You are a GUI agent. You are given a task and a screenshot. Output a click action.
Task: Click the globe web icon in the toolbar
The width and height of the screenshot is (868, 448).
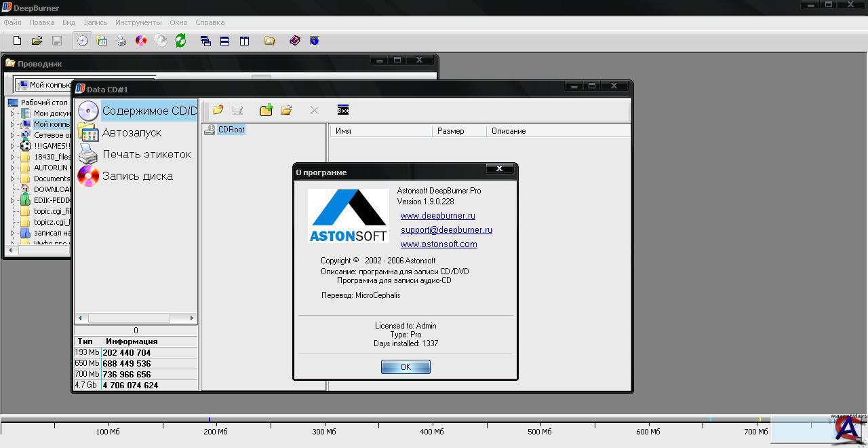pyautogui.click(x=315, y=41)
